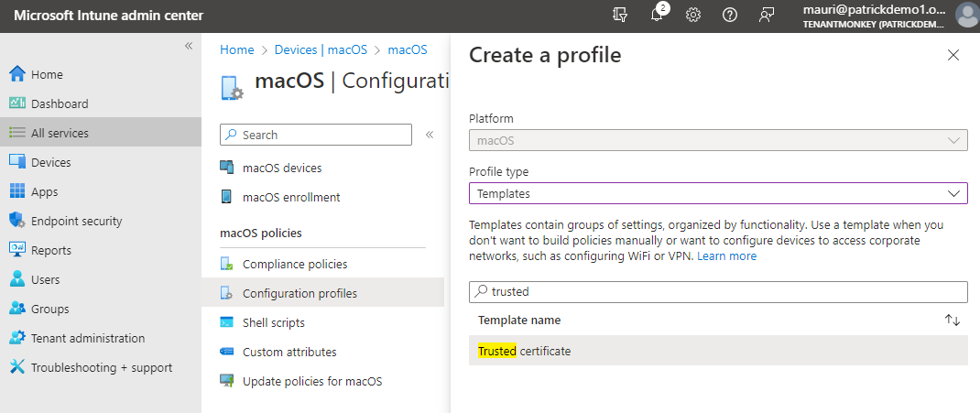The height and width of the screenshot is (413, 980).
Task: Click the Help question mark icon
Action: click(730, 16)
